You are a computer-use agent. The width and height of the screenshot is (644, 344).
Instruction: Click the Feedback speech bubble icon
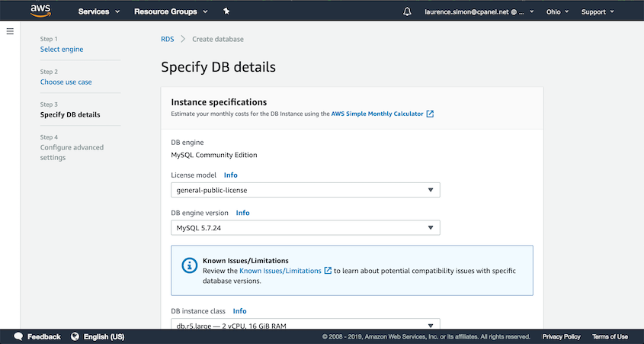(x=18, y=336)
